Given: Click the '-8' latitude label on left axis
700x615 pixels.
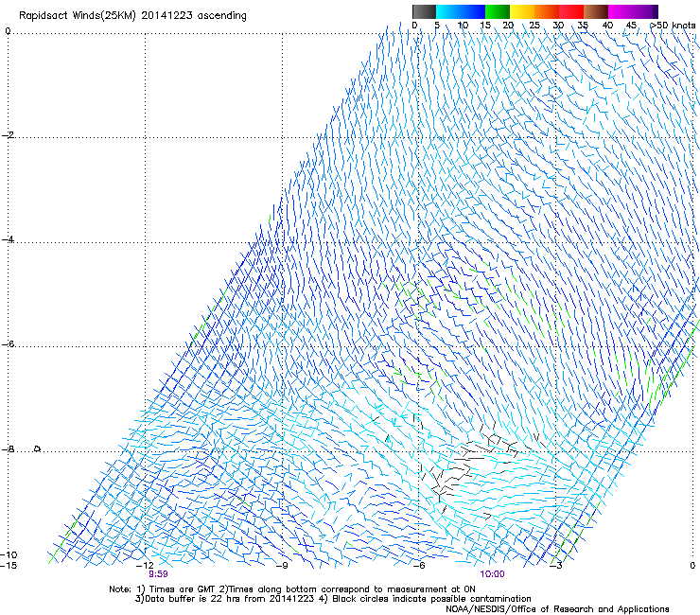Looking at the screenshot, I should tap(8, 449).
